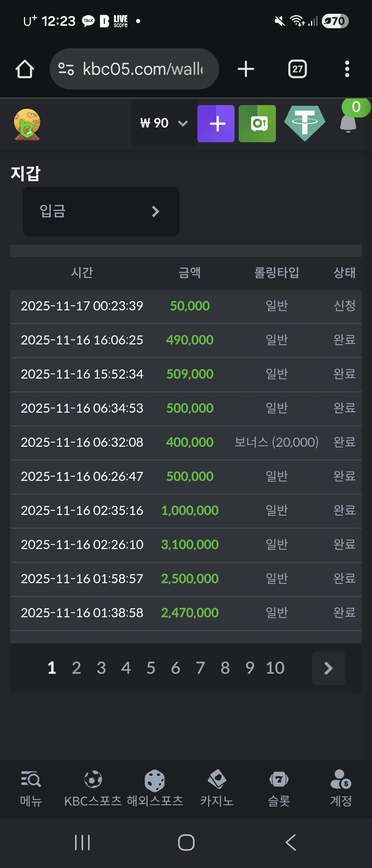Open the 슬롯 section
372x868 pixels.
pos(279,788)
